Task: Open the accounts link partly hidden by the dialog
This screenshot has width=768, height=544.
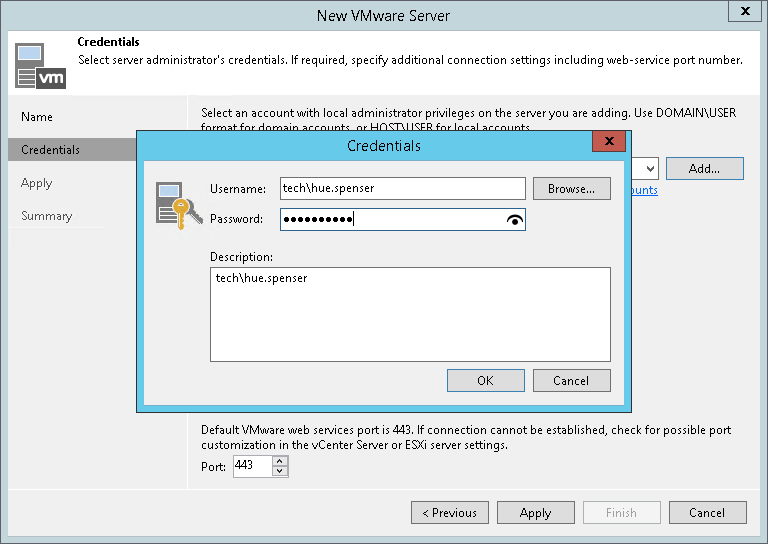Action: pos(645,190)
